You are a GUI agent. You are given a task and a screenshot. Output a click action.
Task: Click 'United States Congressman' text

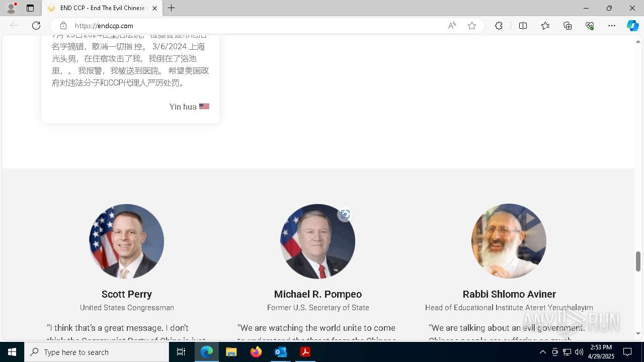[x=127, y=308]
